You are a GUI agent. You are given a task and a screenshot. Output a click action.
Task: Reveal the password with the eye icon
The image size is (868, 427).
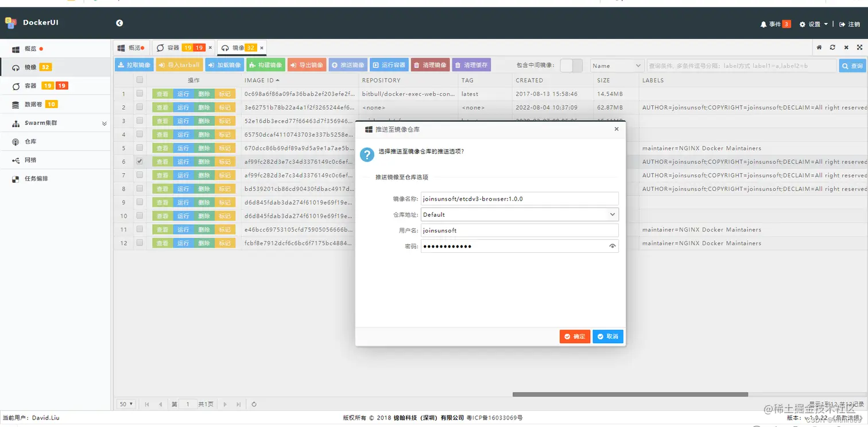(613, 246)
